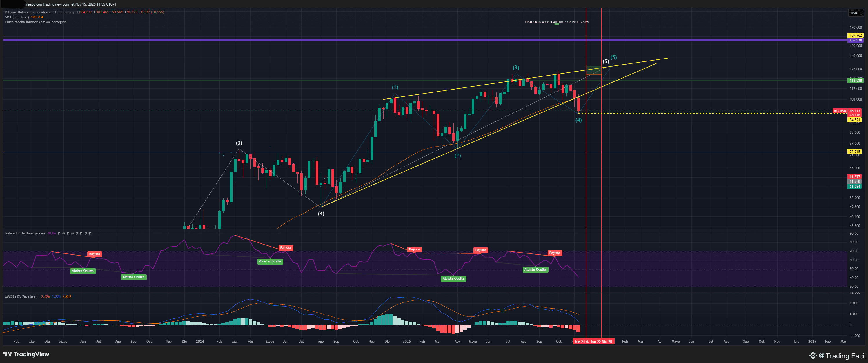Select the 72.715 horizontal line label
868x363 pixels.
coord(855,152)
